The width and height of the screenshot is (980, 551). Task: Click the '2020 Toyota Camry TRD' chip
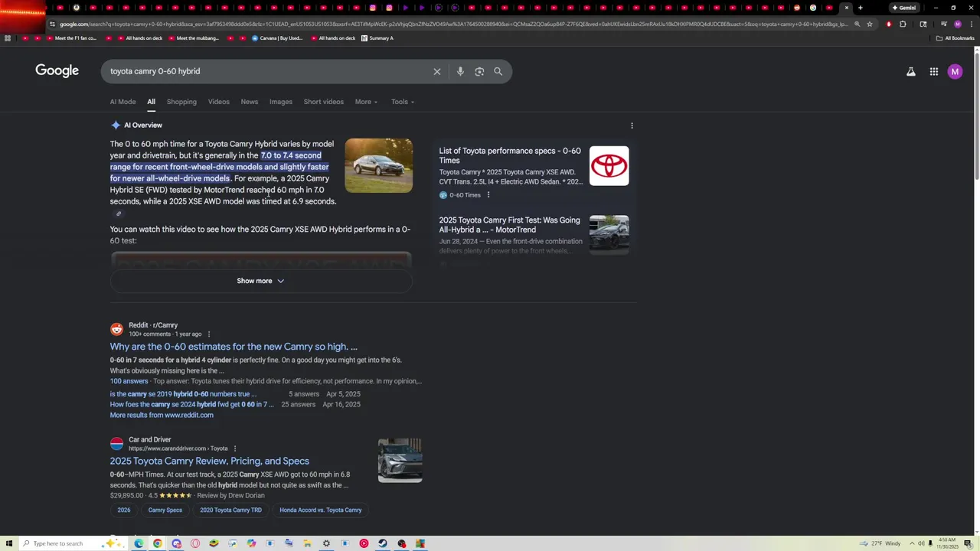pyautogui.click(x=230, y=510)
